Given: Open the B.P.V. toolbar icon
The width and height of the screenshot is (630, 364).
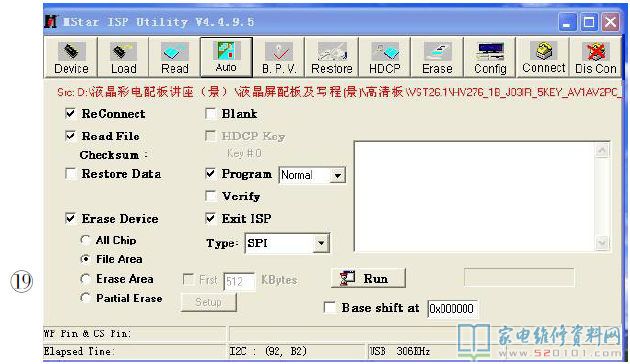Looking at the screenshot, I should coord(278,51).
